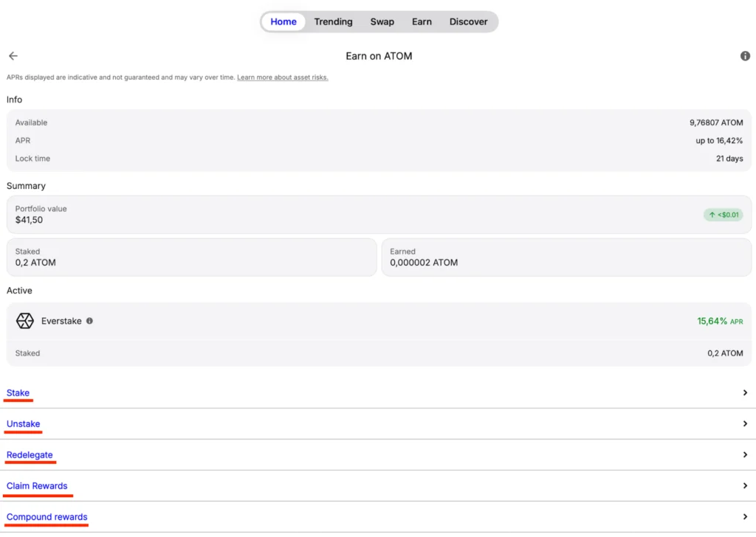756x537 pixels.
Task: Click the Stake link
Action: click(x=18, y=392)
